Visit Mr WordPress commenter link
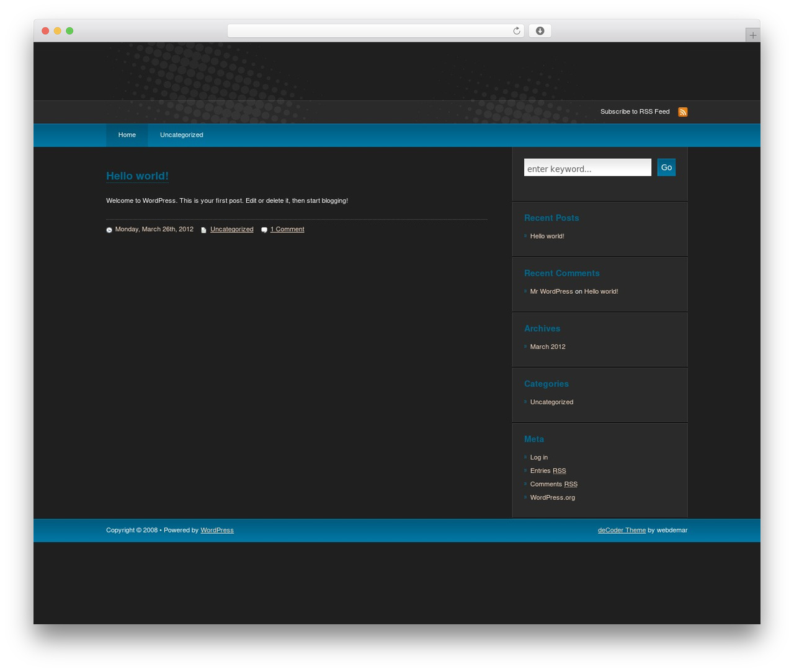The image size is (794, 672). click(551, 291)
